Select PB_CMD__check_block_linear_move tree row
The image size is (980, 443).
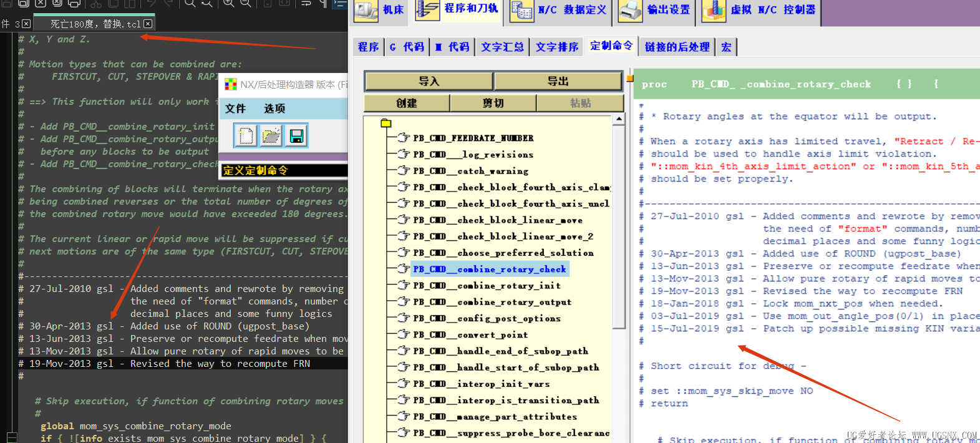tap(498, 220)
